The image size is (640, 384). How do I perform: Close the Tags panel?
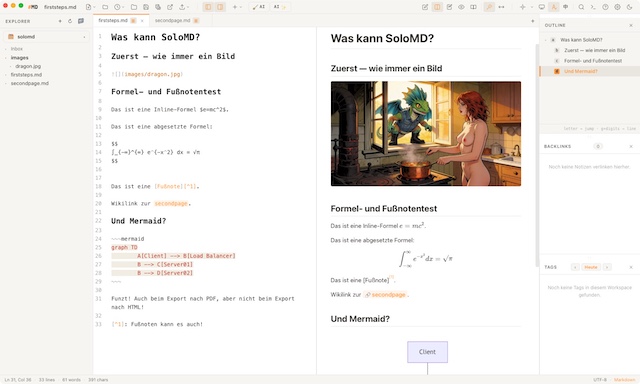coord(631,267)
